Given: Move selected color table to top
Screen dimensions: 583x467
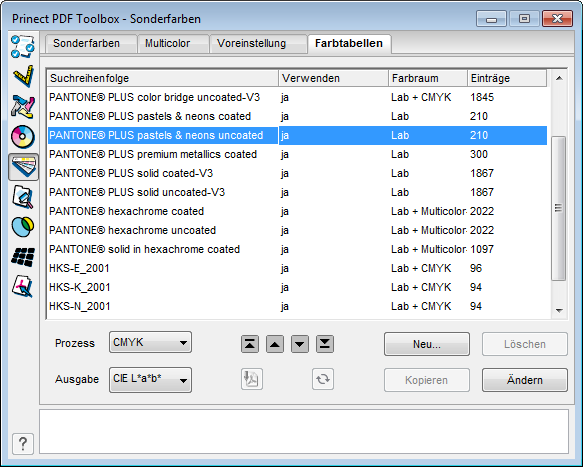Looking at the screenshot, I should click(x=250, y=344).
